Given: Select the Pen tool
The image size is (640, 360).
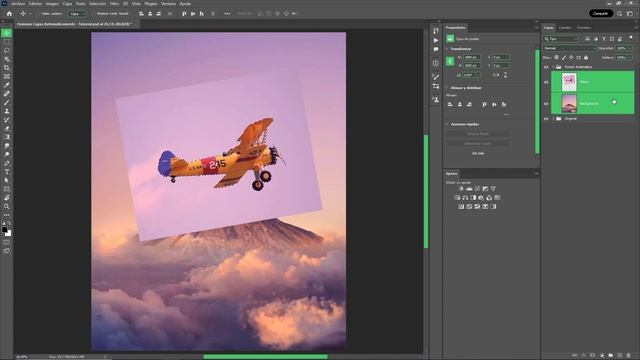Looking at the screenshot, I should (x=7, y=163).
